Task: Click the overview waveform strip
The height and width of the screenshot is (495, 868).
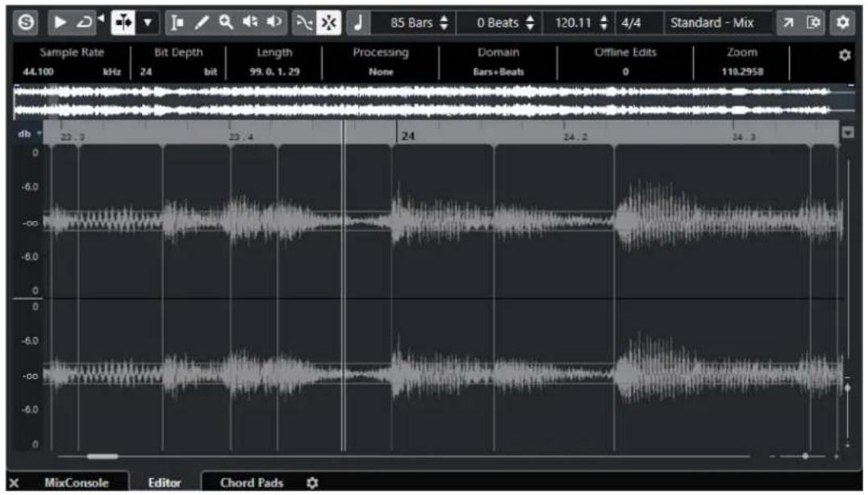Action: [x=435, y=102]
